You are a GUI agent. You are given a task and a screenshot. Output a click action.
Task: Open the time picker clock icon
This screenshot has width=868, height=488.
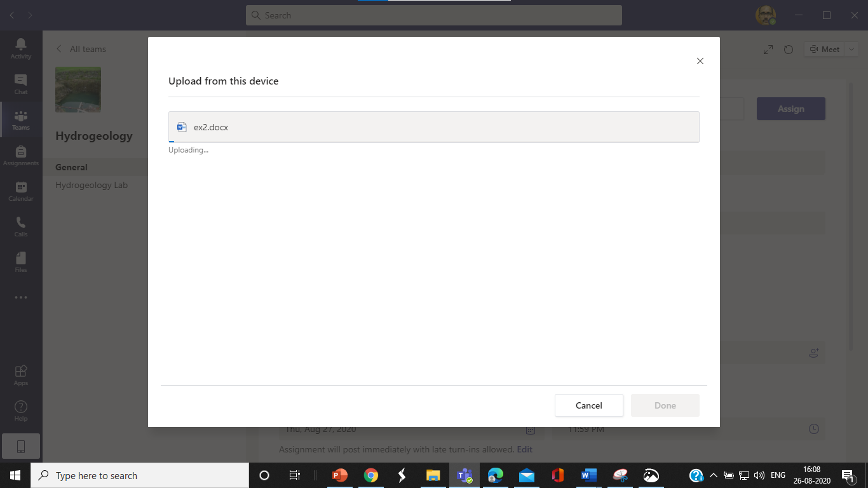(814, 429)
